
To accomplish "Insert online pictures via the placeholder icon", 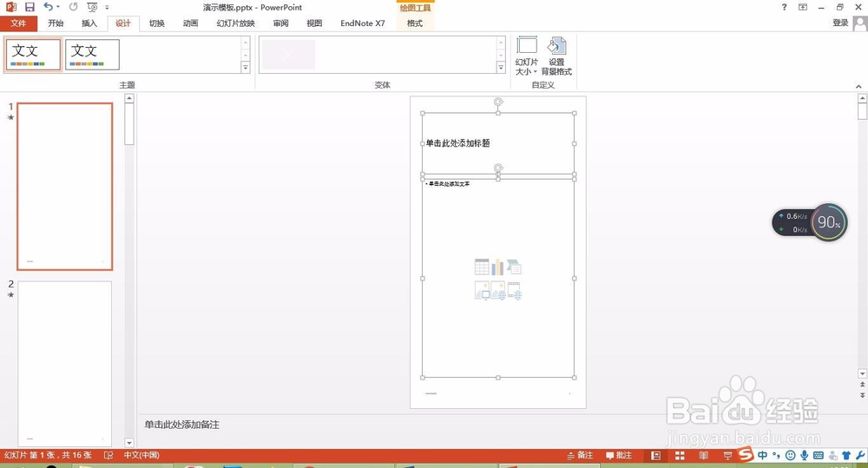I will [497, 290].
